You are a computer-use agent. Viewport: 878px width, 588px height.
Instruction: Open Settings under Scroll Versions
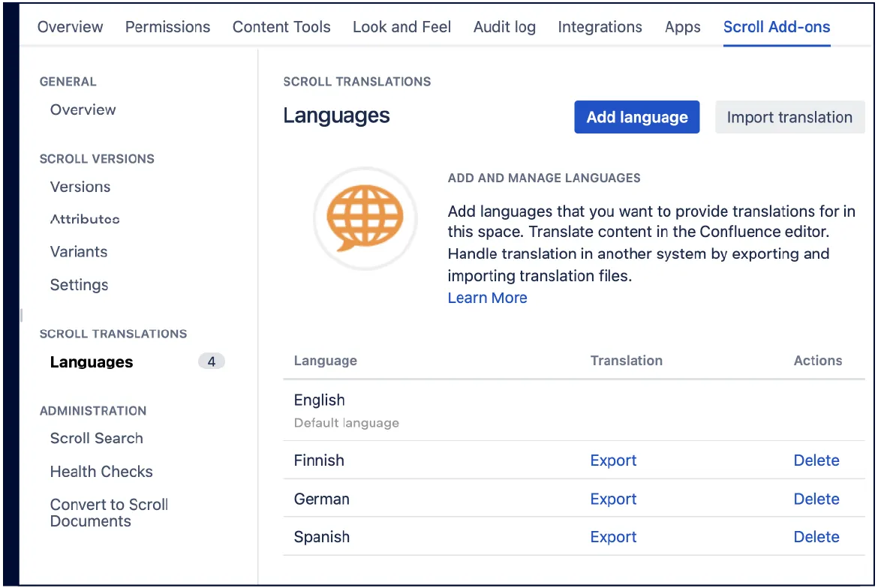pos(79,285)
